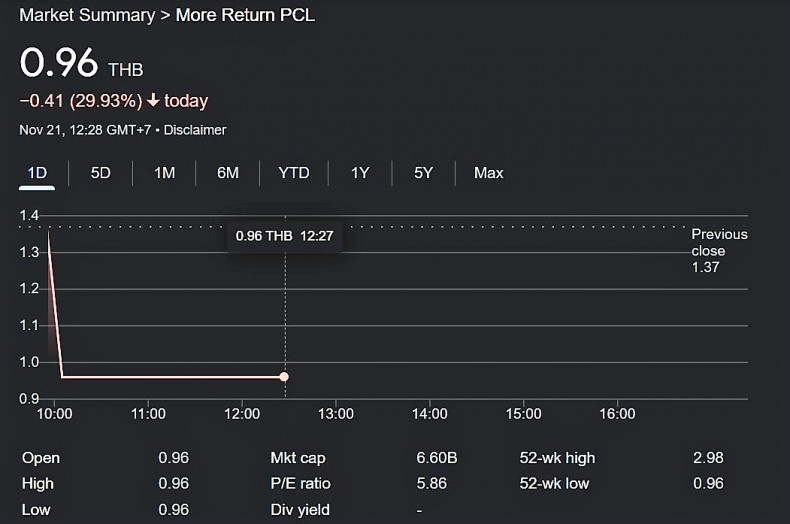This screenshot has width=790, height=524.
Task: Click the chart data point at 12:27
Action: pyautogui.click(x=284, y=377)
